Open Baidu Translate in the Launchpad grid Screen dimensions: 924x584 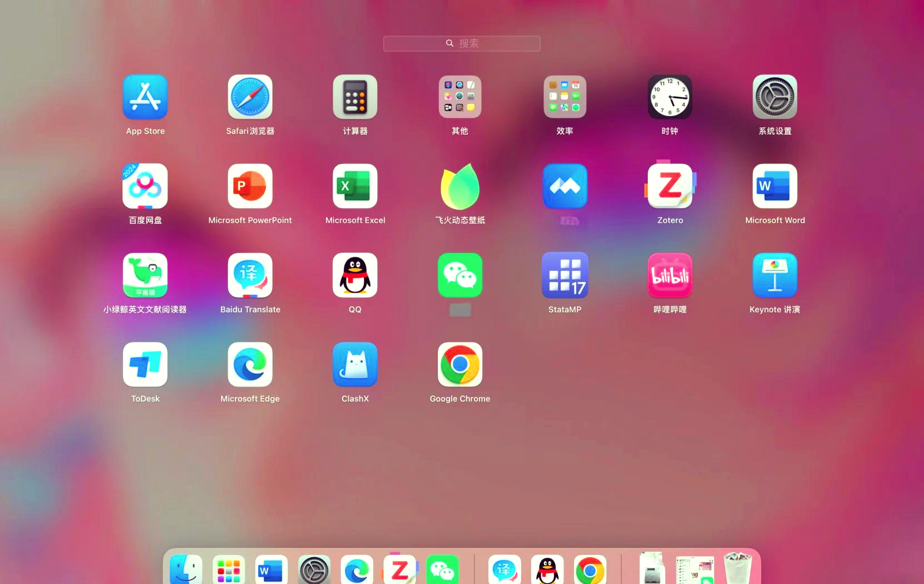250,275
